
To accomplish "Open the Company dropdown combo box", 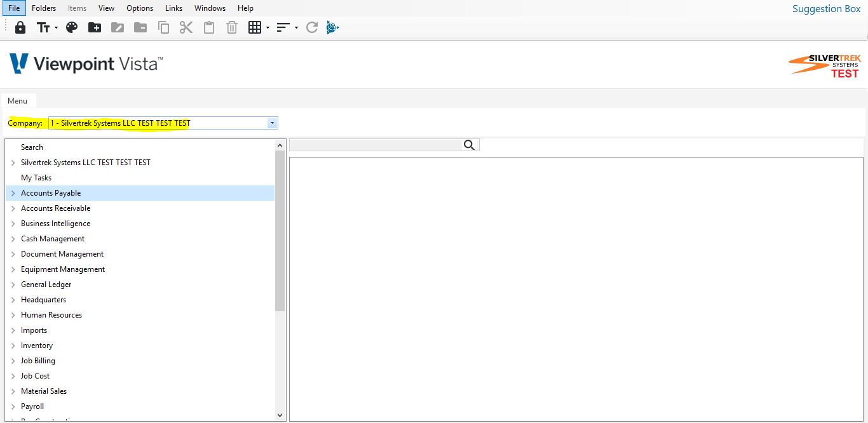I will click(x=163, y=123).
